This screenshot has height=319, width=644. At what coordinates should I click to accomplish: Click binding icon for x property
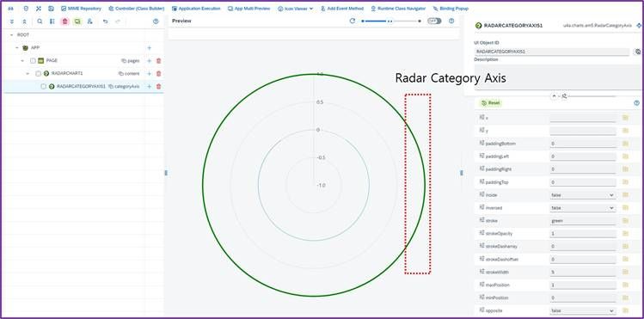point(625,118)
